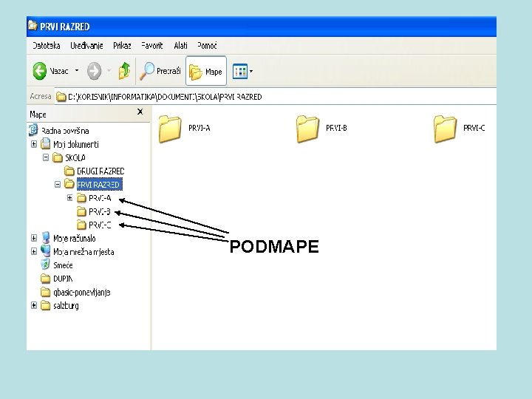Select the DUPIN folder in tree
This screenshot has height=399, width=532.
(x=63, y=279)
